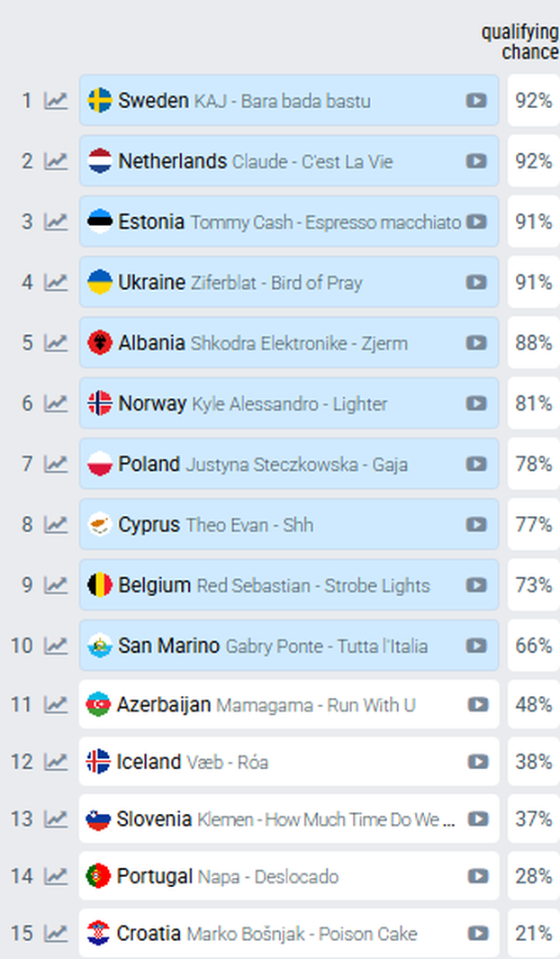This screenshot has height=959, width=560.
Task: Open the trend chart for Croatia
Action: click(55, 933)
